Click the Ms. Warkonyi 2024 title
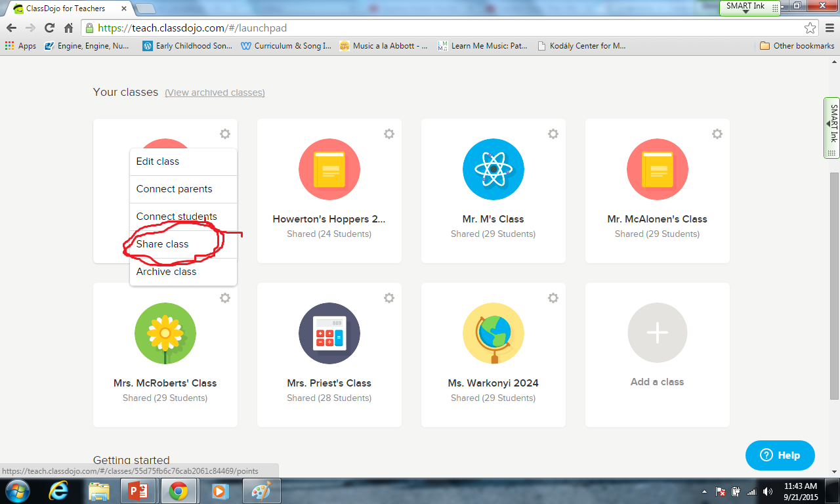 pos(493,383)
